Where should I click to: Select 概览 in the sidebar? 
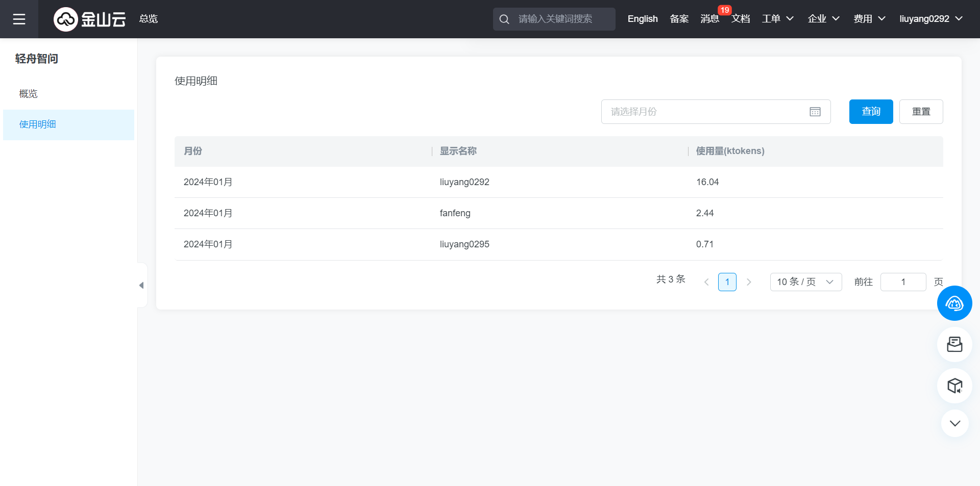(x=29, y=94)
